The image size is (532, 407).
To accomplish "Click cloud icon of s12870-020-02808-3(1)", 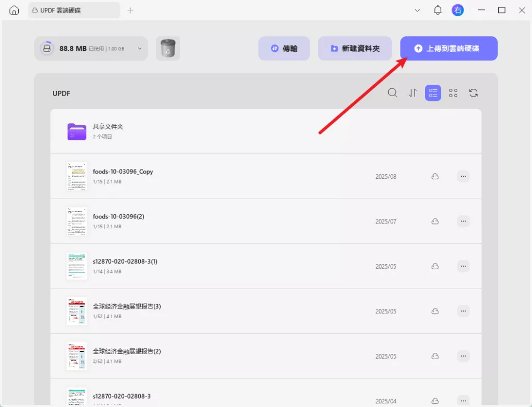I will (435, 266).
